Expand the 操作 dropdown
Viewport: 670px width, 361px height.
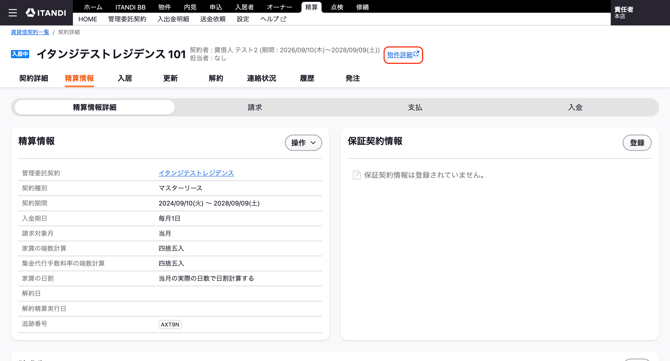point(303,143)
